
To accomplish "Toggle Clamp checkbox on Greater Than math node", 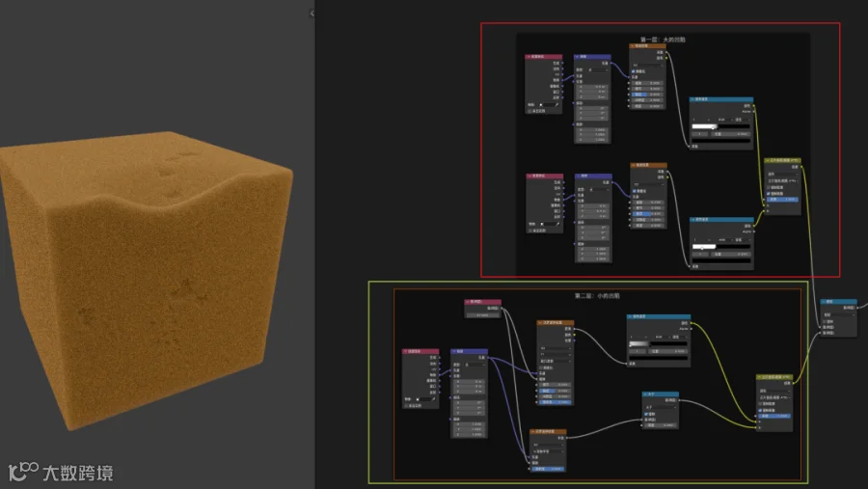I will point(646,414).
